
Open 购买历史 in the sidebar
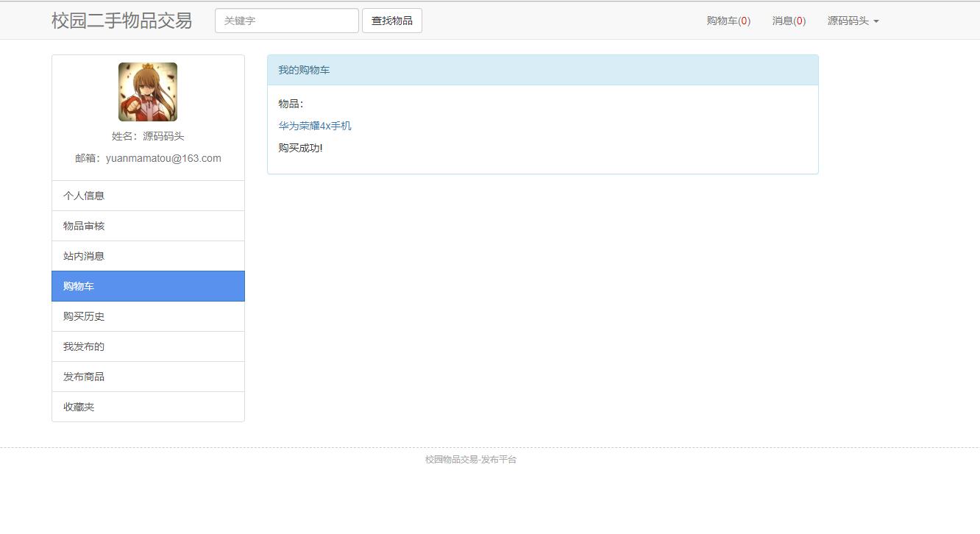click(83, 316)
